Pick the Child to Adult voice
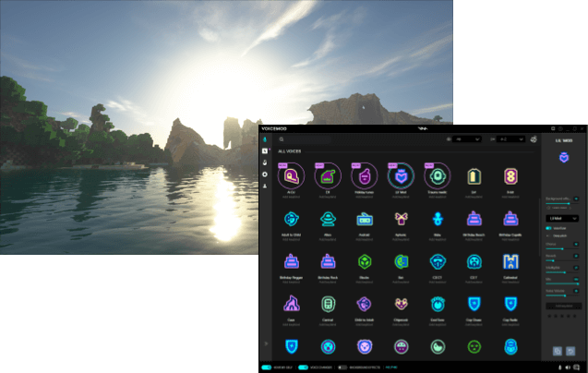 point(364,304)
